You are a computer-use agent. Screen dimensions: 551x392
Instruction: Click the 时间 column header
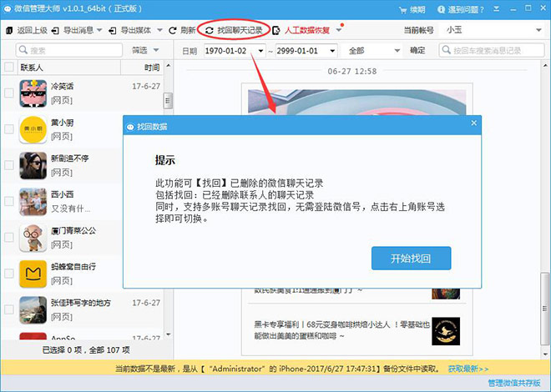152,68
